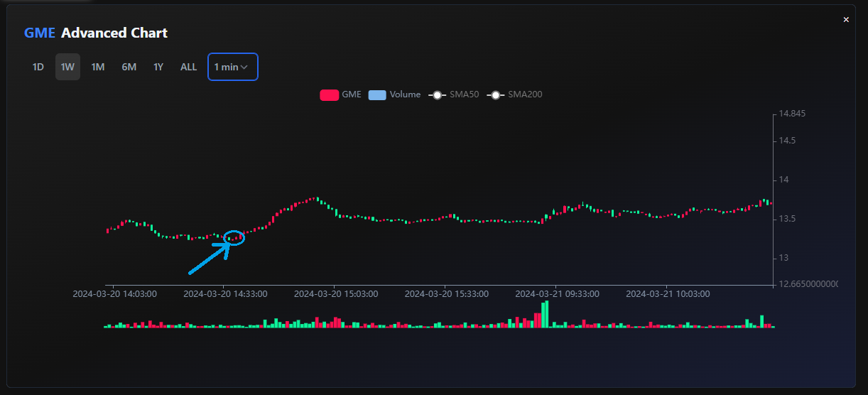Click the 2024-03-20 14:03:00 time label
868x395 pixels.
point(115,293)
